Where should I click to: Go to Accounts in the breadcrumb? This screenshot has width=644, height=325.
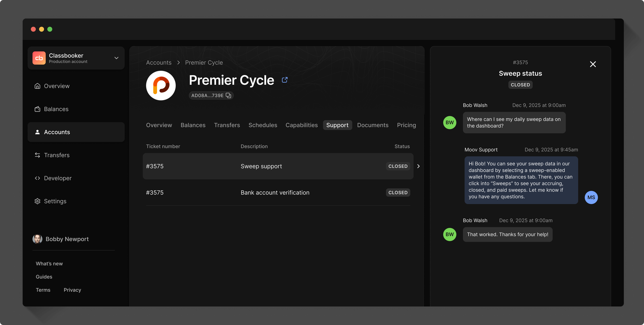(159, 63)
